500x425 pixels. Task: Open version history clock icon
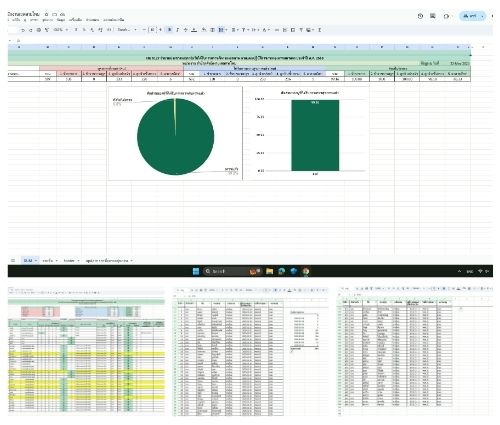[x=420, y=16]
